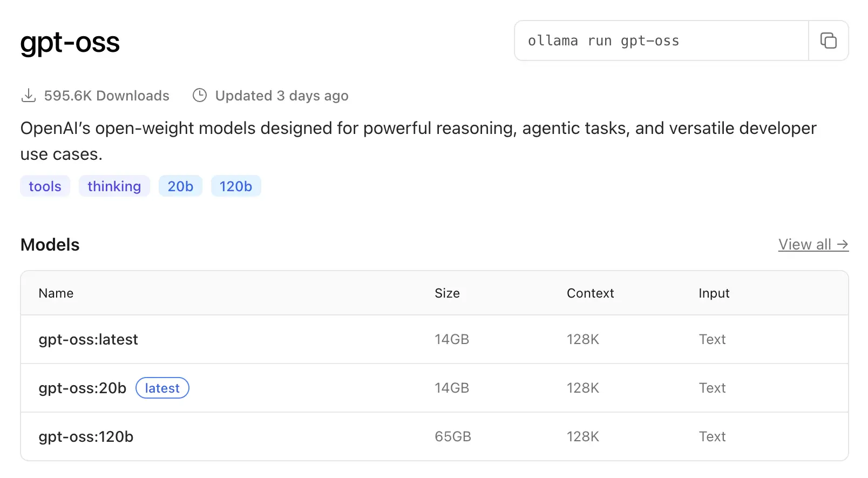Click the clock icon beside Updated
This screenshot has height=478, width=868.
[200, 95]
